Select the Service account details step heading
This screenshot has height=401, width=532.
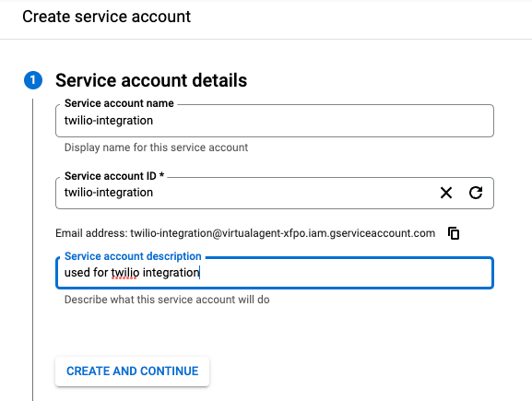[x=151, y=80]
